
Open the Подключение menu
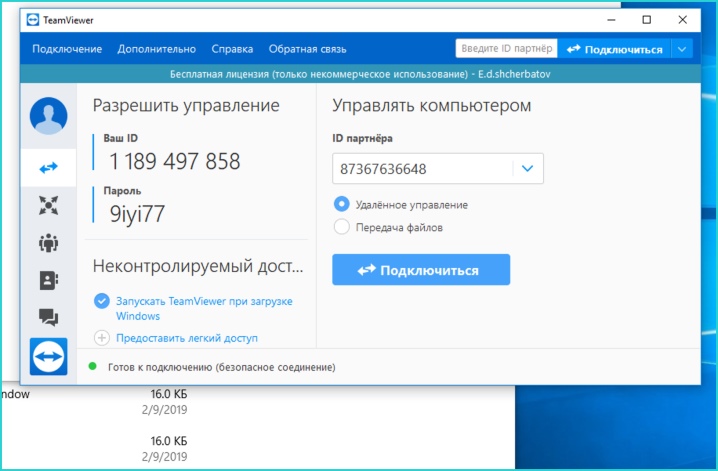[x=67, y=49]
